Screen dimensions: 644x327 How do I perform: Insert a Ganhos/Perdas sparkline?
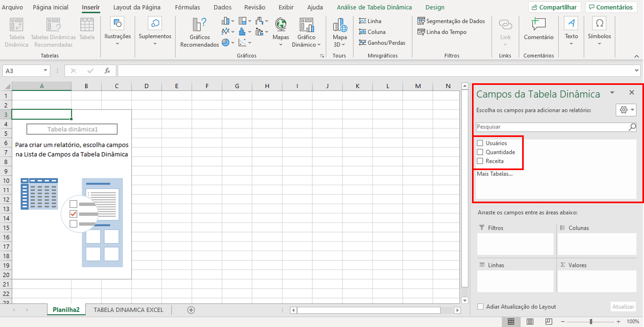click(382, 43)
